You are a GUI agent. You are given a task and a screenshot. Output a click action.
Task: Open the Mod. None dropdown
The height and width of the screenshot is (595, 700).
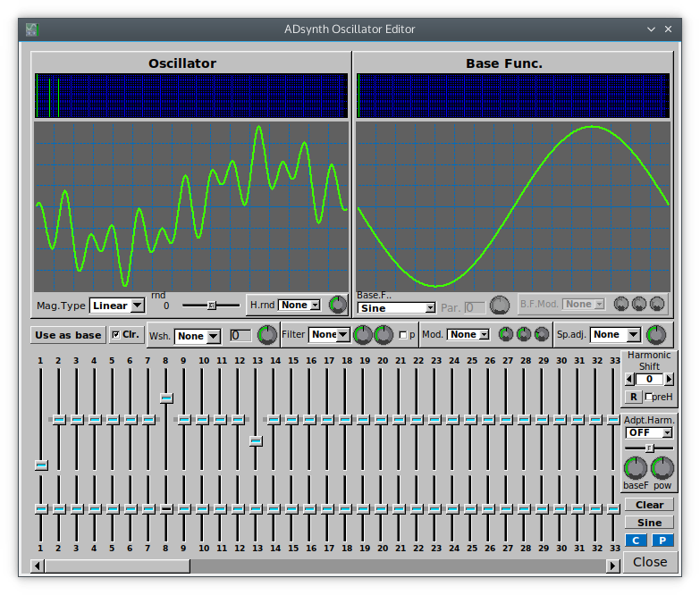coord(468,334)
